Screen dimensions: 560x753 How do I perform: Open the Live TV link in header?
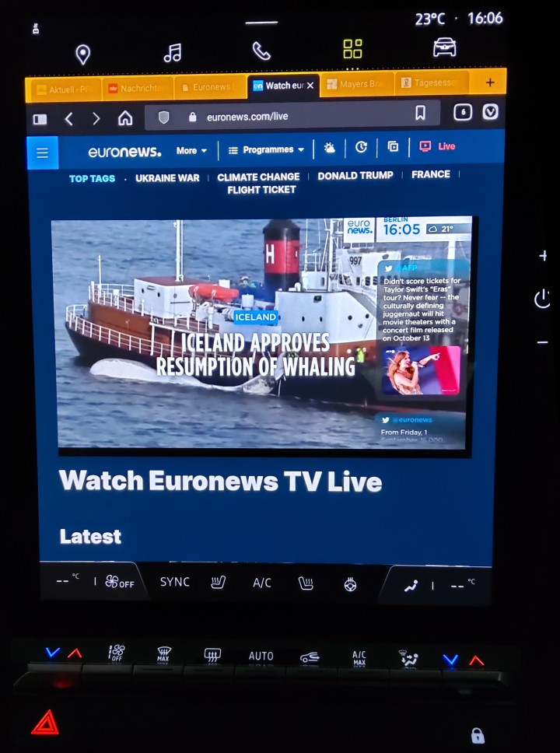[437, 146]
